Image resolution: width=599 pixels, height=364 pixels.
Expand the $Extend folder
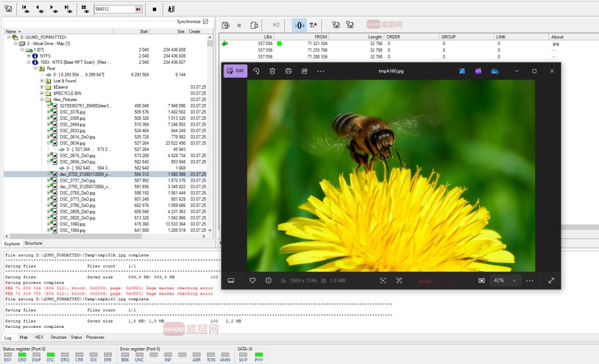(42, 87)
